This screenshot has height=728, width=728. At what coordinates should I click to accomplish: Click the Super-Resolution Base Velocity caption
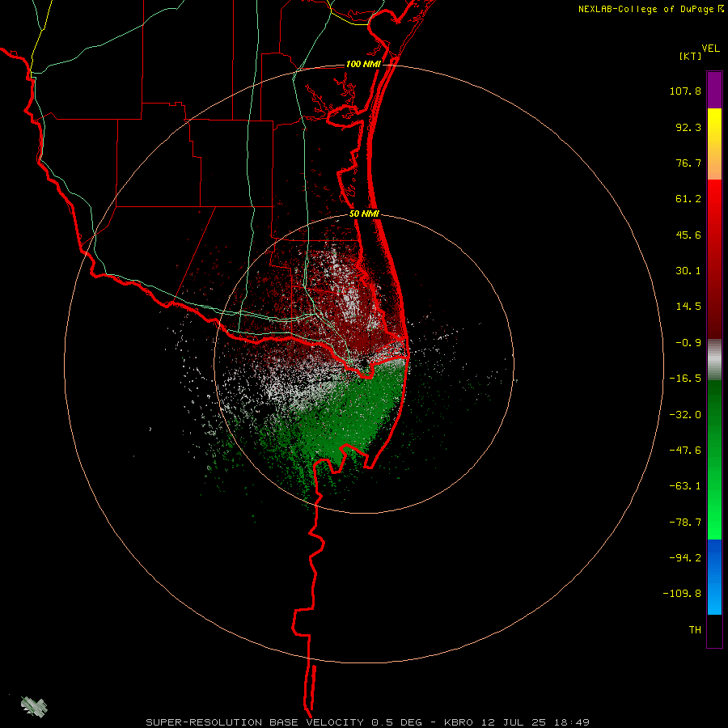368,722
